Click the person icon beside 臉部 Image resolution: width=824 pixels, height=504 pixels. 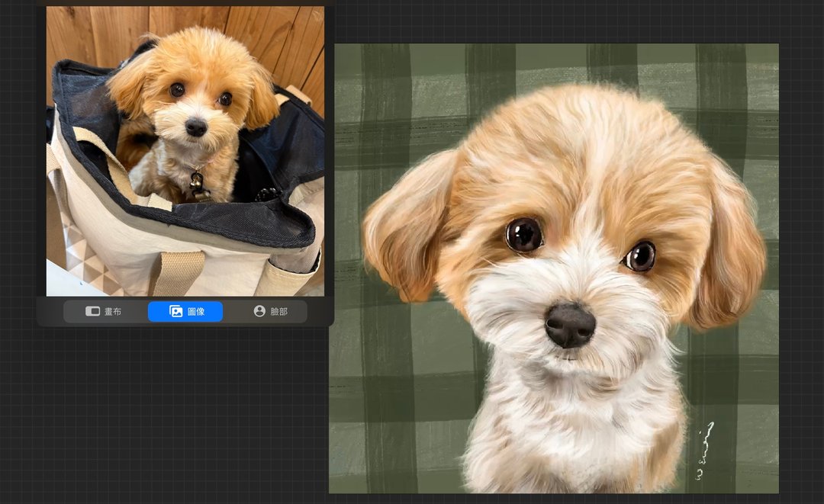(259, 311)
